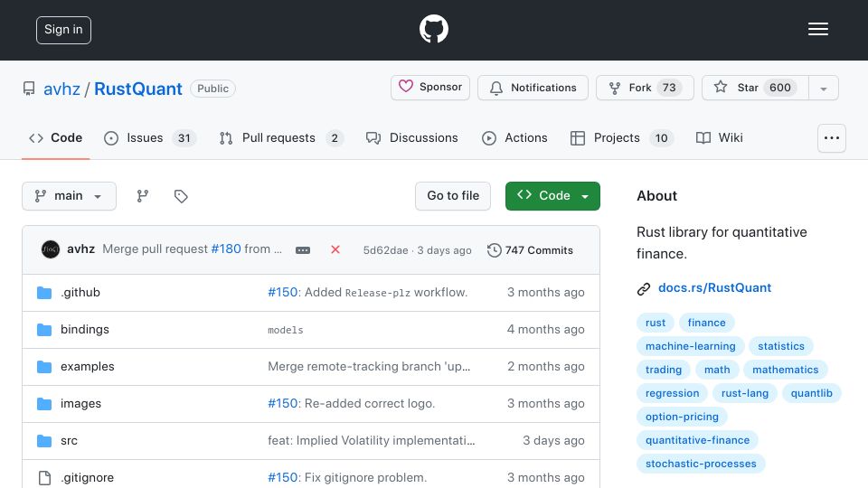Select the mathematics topic tag

(x=785, y=370)
